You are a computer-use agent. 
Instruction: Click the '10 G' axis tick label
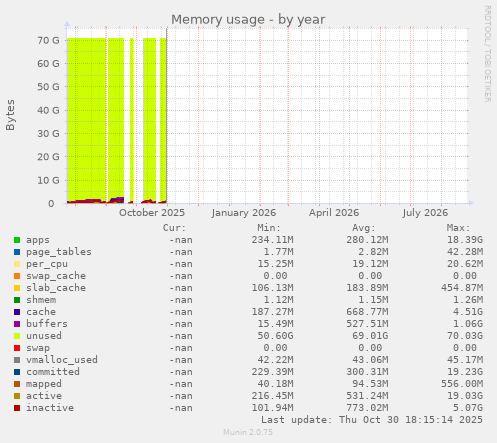pyautogui.click(x=48, y=180)
